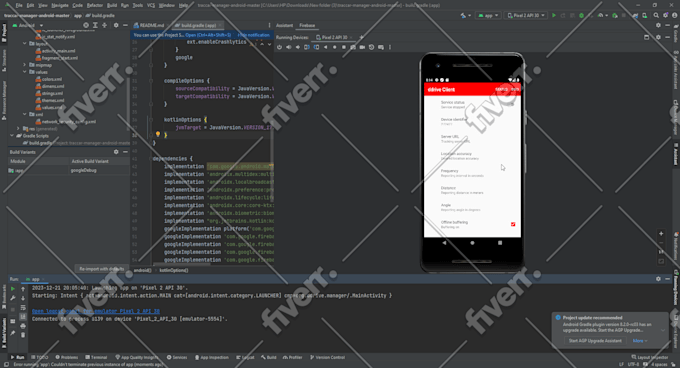Click emulator zoom in plus button
Image resolution: width=680 pixels, height=368 pixels.
click(x=661, y=234)
